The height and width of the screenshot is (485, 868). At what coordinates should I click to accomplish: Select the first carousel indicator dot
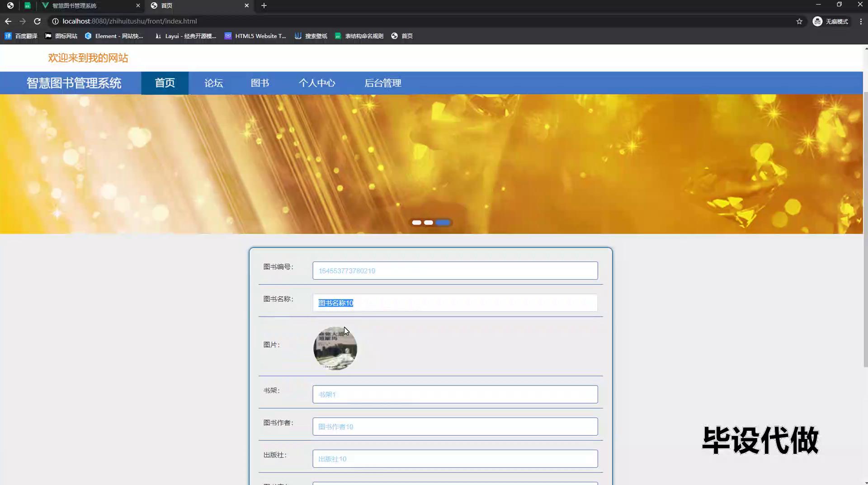(416, 223)
